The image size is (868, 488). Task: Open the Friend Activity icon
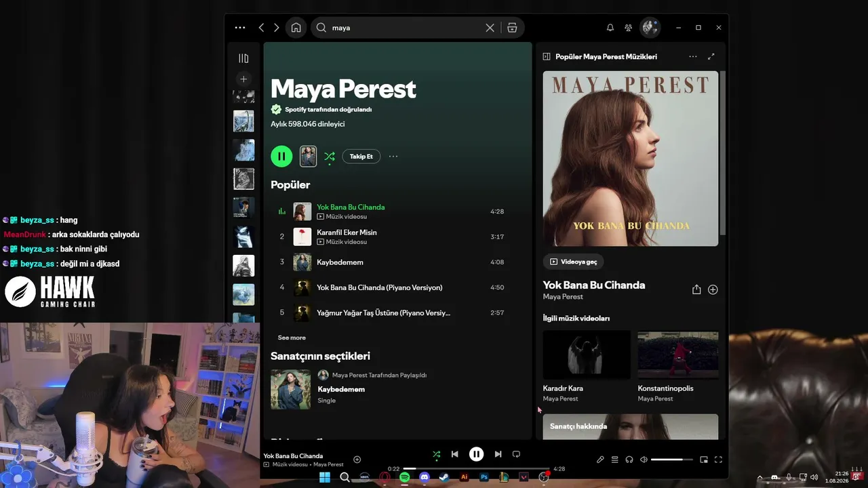click(629, 28)
